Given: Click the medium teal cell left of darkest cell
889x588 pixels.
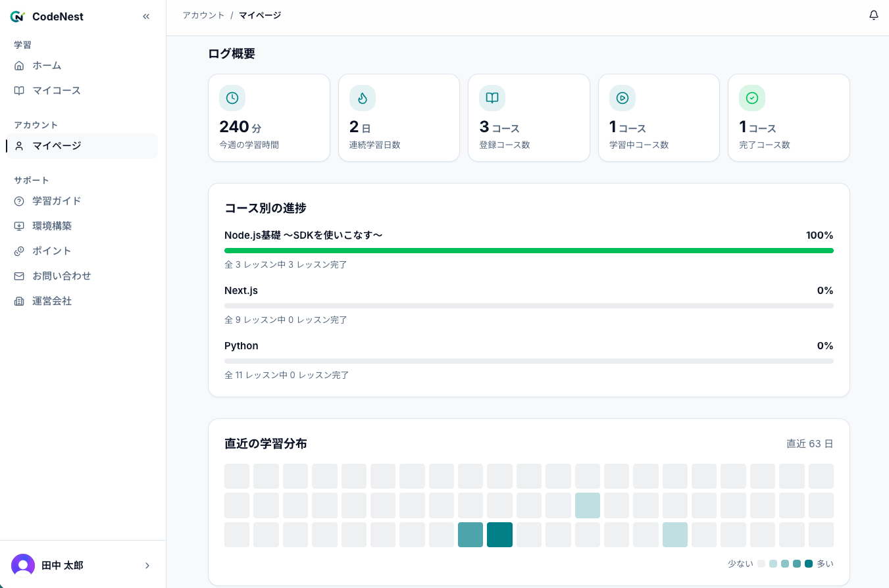Looking at the screenshot, I should tap(470, 535).
